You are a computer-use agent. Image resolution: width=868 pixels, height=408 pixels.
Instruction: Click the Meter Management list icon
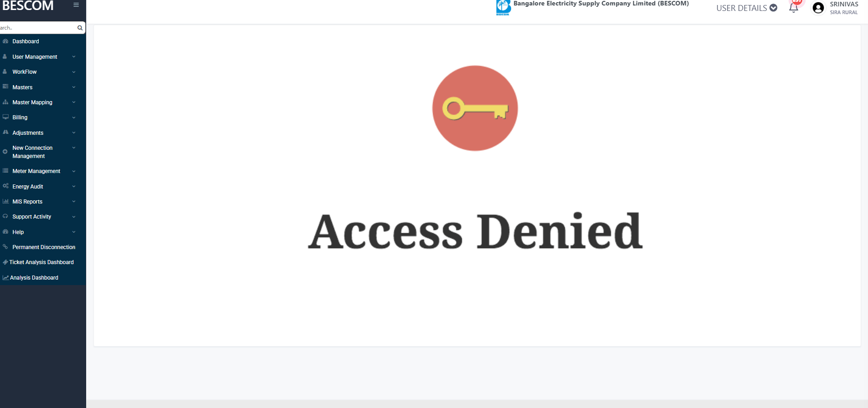click(5, 171)
